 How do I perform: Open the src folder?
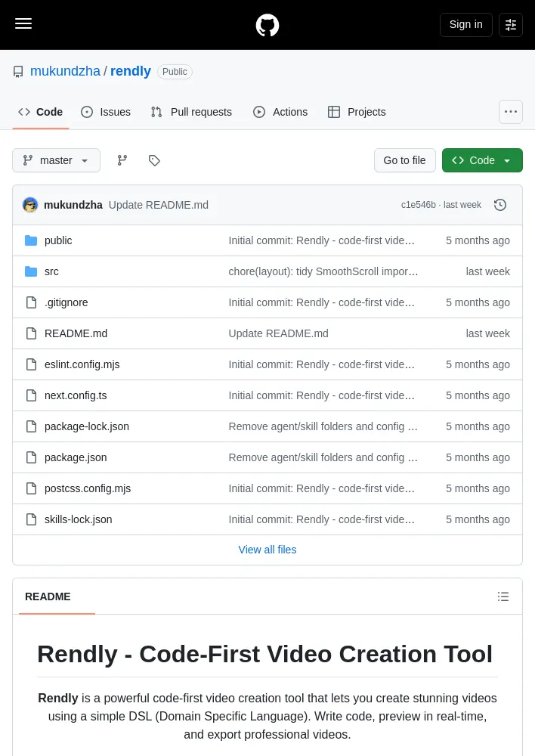[x=51, y=271]
